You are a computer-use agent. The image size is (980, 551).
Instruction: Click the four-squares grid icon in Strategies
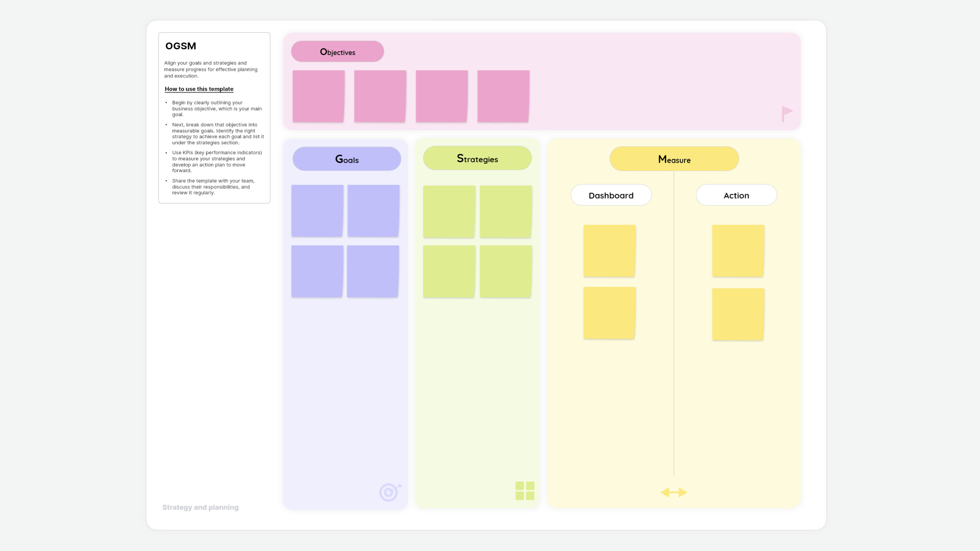click(524, 491)
